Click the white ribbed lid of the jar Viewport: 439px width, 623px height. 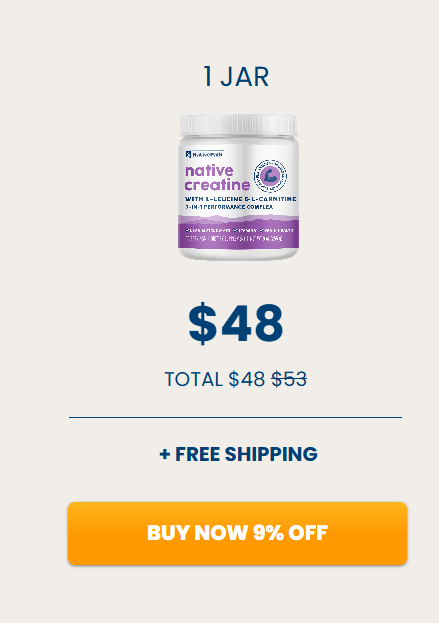(238, 125)
